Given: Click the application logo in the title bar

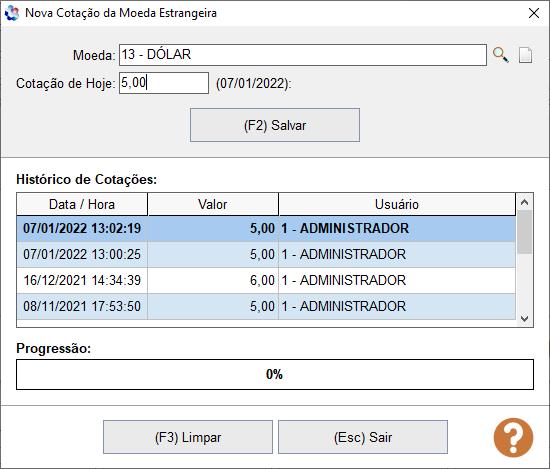Looking at the screenshot, I should point(12,13).
